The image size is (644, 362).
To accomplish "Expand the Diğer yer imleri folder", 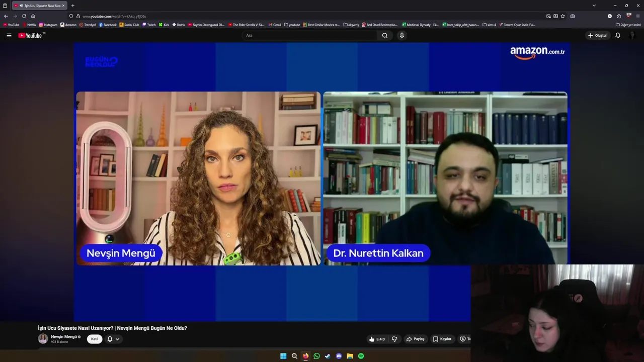I will tap(628, 25).
